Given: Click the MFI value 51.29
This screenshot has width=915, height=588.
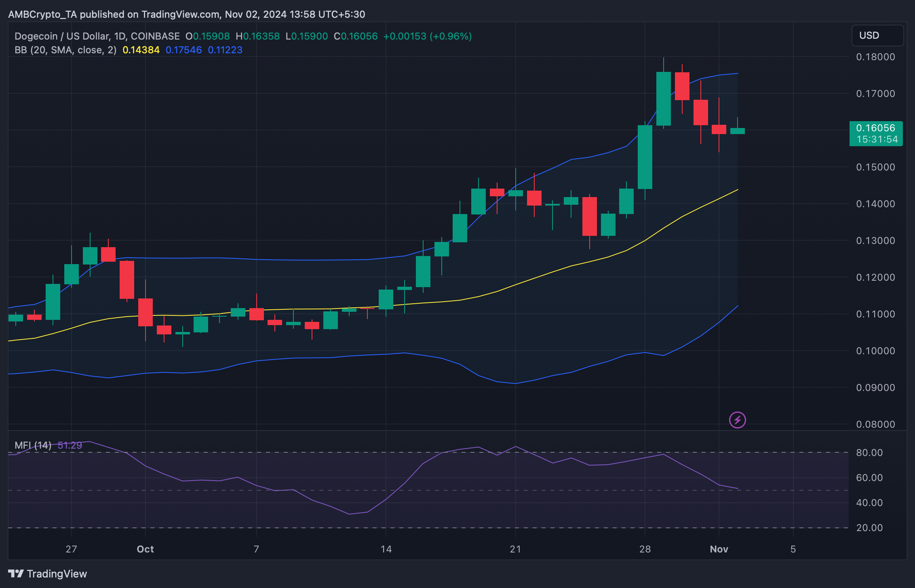Looking at the screenshot, I should tap(70, 445).
